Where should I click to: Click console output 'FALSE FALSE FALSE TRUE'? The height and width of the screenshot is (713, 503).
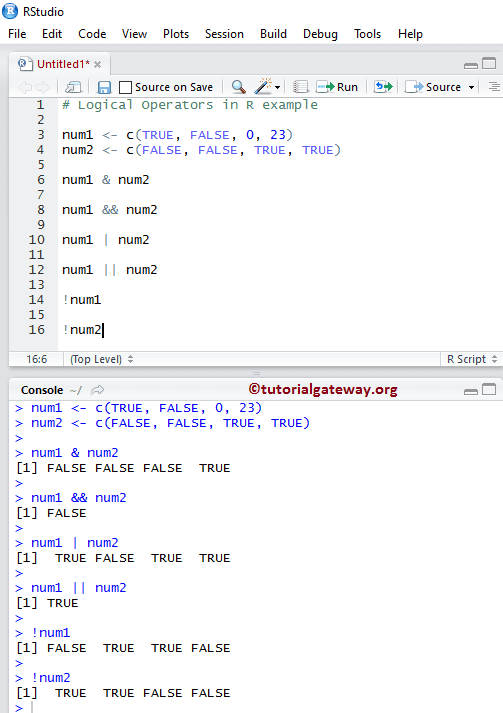click(x=139, y=468)
